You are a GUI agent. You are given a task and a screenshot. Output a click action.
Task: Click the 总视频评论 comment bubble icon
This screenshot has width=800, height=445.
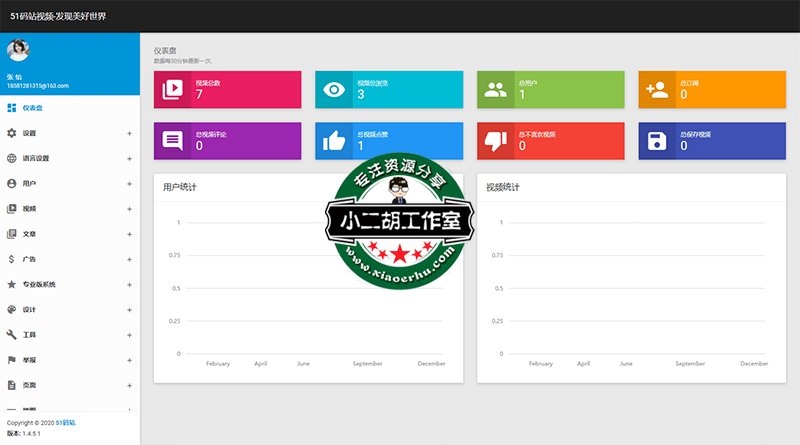click(172, 140)
